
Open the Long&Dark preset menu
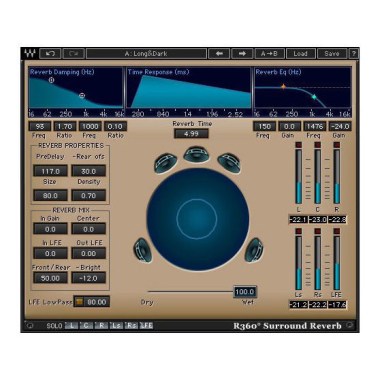[146, 54]
